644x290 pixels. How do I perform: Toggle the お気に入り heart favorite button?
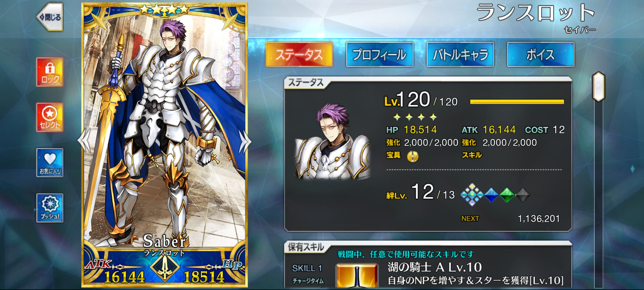[x=50, y=163]
